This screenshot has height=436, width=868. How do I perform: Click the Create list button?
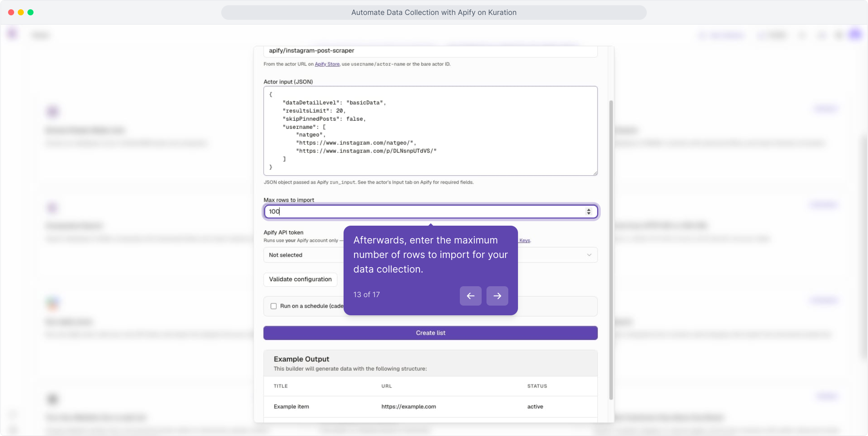coord(430,333)
